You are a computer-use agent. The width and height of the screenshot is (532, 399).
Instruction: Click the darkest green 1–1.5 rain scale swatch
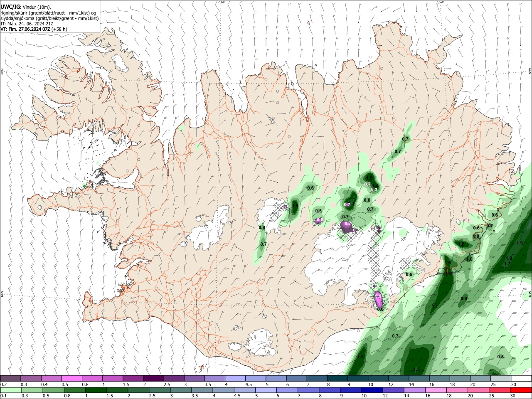[x=96, y=390]
